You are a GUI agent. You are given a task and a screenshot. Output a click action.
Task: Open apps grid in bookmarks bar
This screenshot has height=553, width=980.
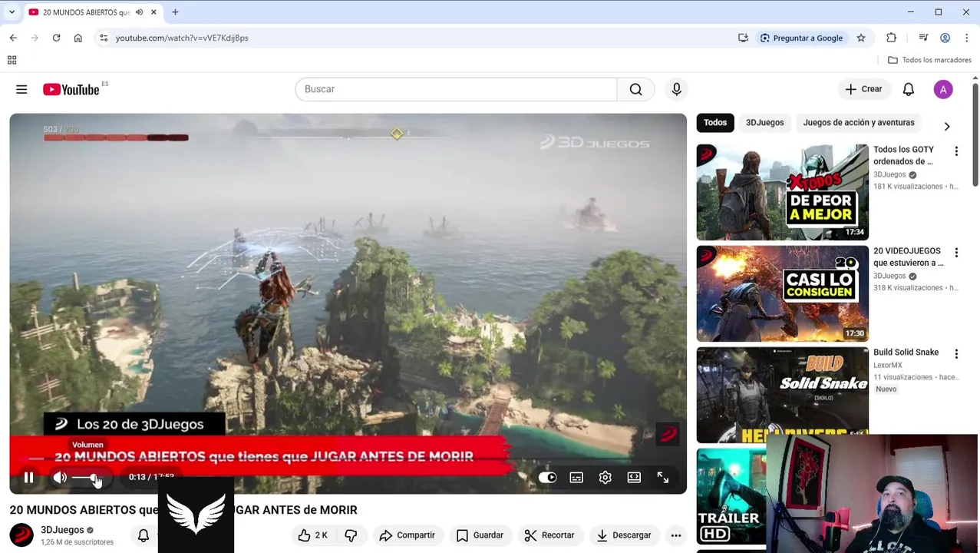(x=12, y=60)
